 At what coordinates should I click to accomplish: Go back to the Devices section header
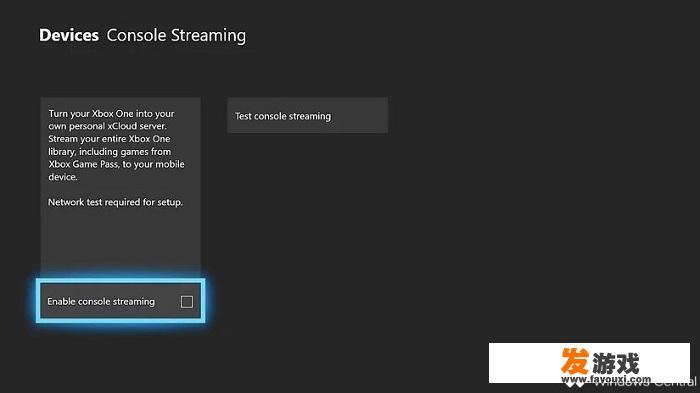click(x=69, y=35)
